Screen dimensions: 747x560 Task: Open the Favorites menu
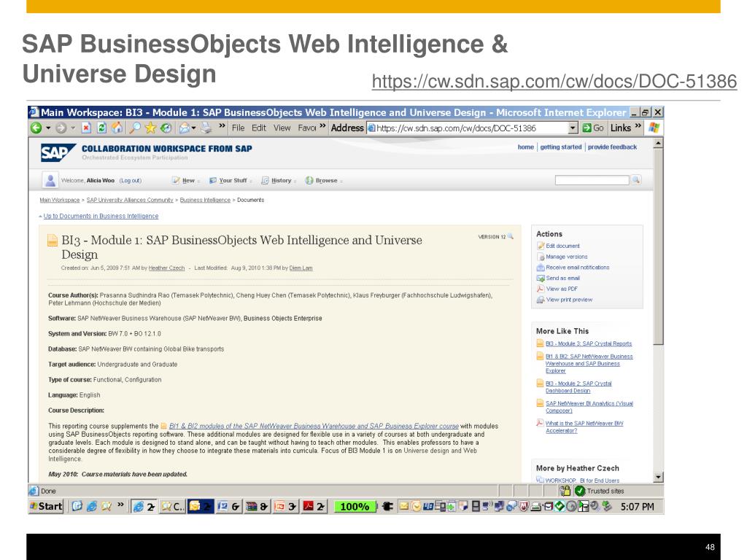[307, 128]
